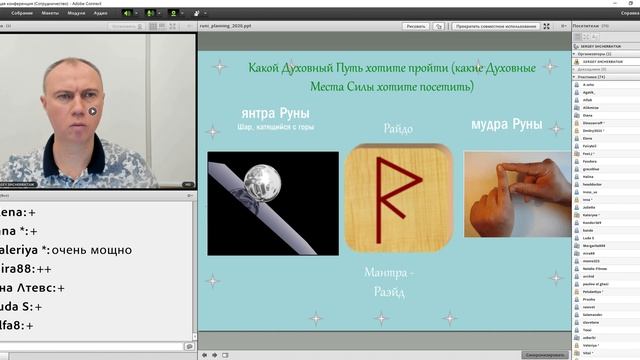Viewport: 640px width, 360px height.
Task: Open video pod options menu
Action: 190,26
